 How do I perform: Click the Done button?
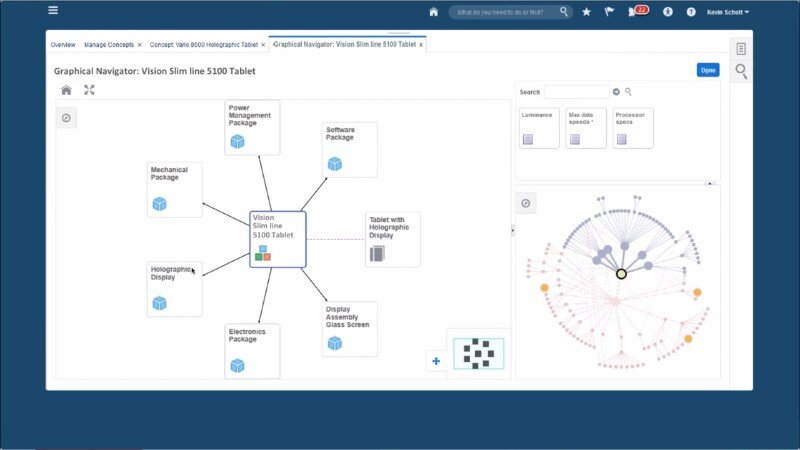[x=707, y=70]
